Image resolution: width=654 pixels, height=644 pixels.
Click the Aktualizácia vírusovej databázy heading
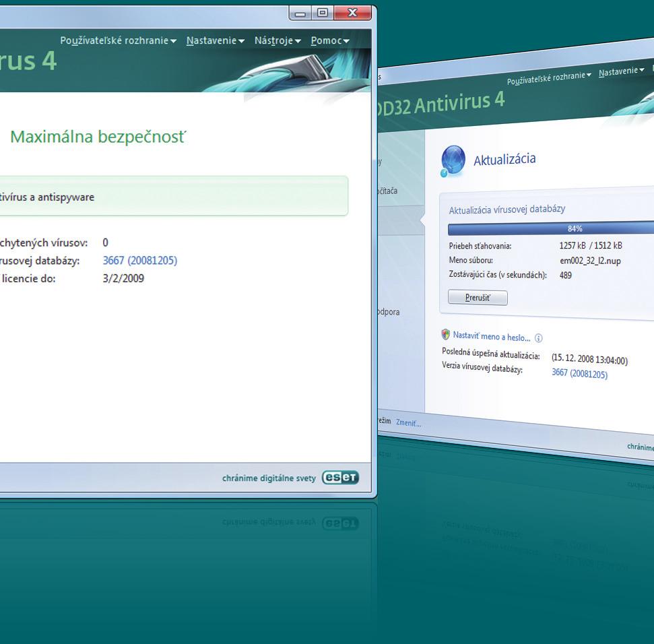click(506, 210)
